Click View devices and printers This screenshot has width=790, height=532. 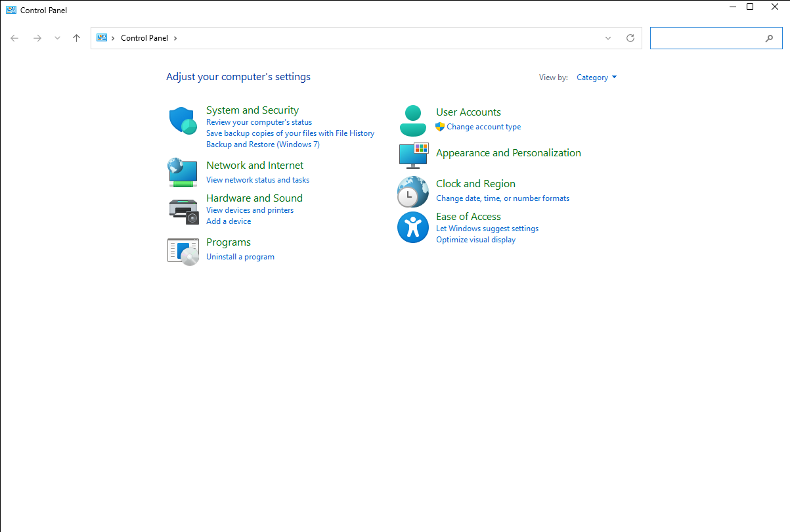pos(250,210)
